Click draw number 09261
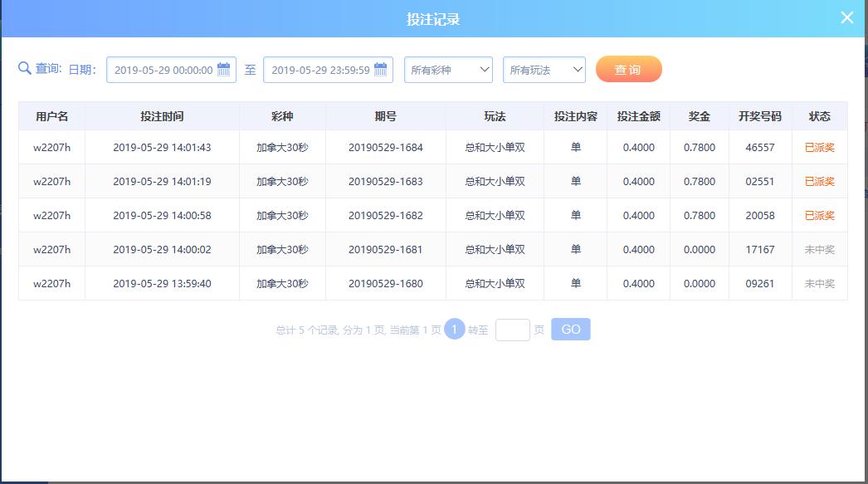 [x=760, y=284]
